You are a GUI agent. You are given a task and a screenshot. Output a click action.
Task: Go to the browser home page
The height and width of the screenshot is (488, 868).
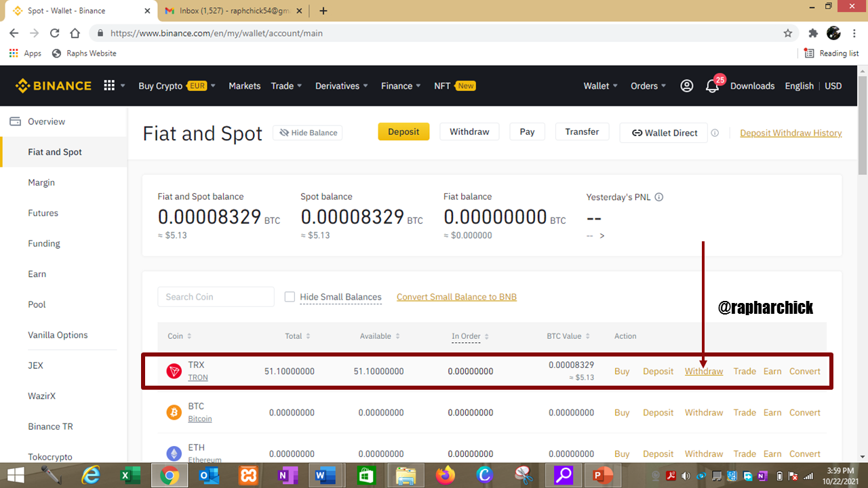(75, 33)
